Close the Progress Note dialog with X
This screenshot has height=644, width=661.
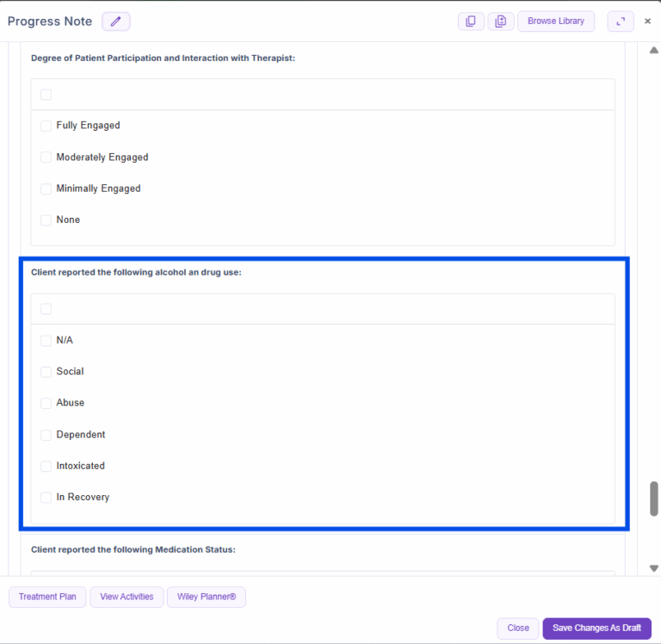[648, 22]
